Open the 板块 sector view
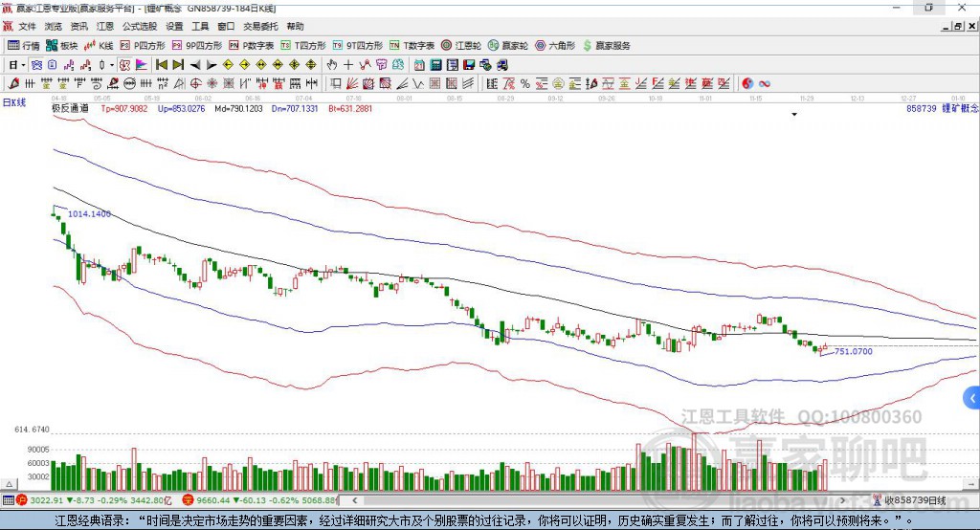Screen dimensions: 980x530 62,46
